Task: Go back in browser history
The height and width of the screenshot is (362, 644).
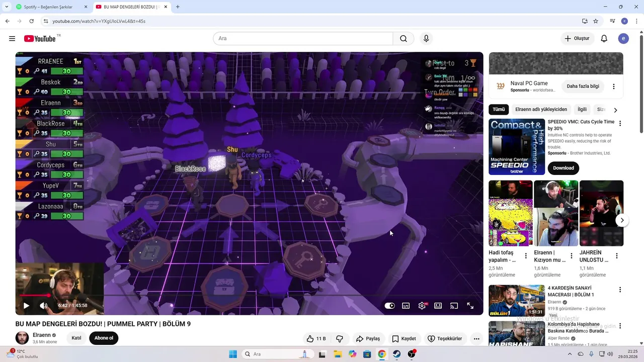Action: tap(7, 21)
